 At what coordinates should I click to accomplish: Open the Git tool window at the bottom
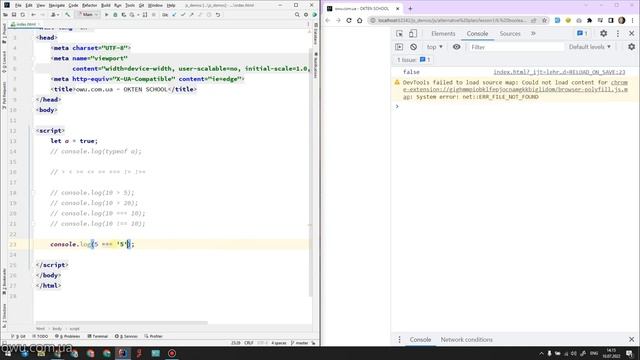[18, 336]
